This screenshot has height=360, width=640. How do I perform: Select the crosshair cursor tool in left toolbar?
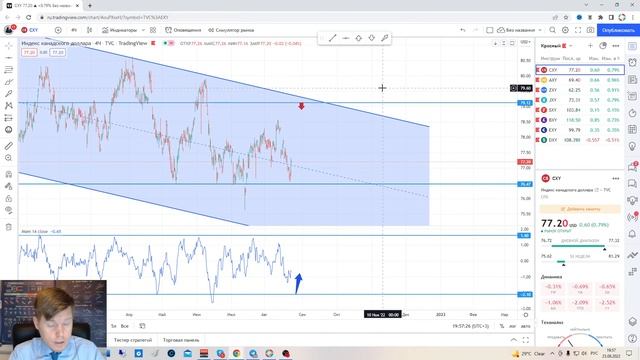[x=9, y=46]
